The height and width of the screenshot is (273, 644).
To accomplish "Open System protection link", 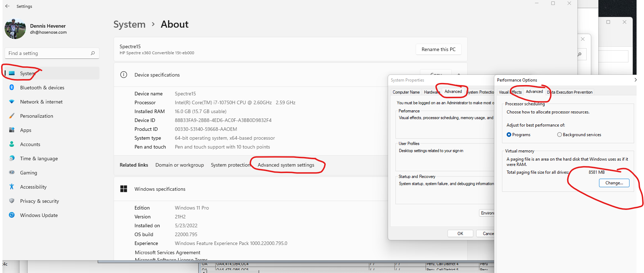I will coord(230,165).
